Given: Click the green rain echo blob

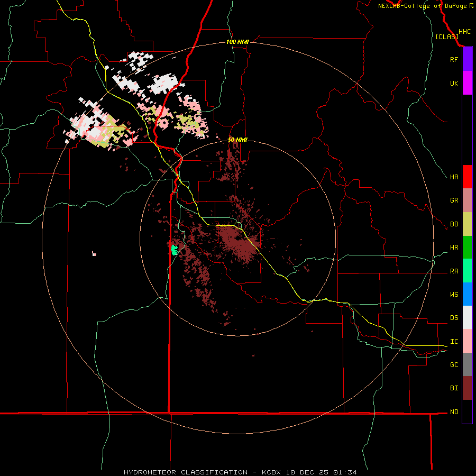Looking at the screenshot, I should pyautogui.click(x=174, y=250).
